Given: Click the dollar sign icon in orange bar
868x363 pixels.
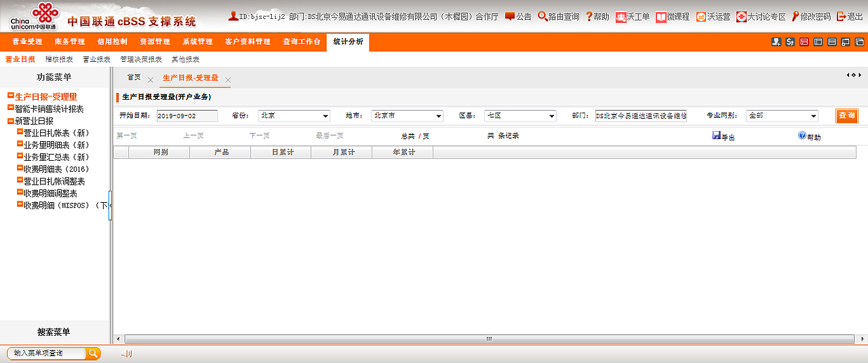Looking at the screenshot, I should click(790, 42).
